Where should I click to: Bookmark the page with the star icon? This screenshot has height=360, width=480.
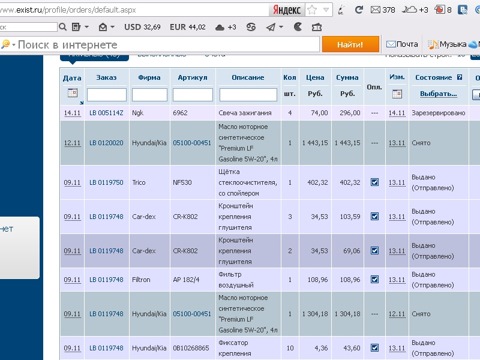click(x=312, y=10)
